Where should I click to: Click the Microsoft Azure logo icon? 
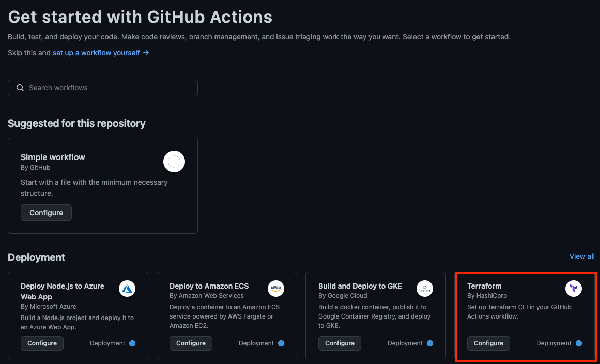127,289
